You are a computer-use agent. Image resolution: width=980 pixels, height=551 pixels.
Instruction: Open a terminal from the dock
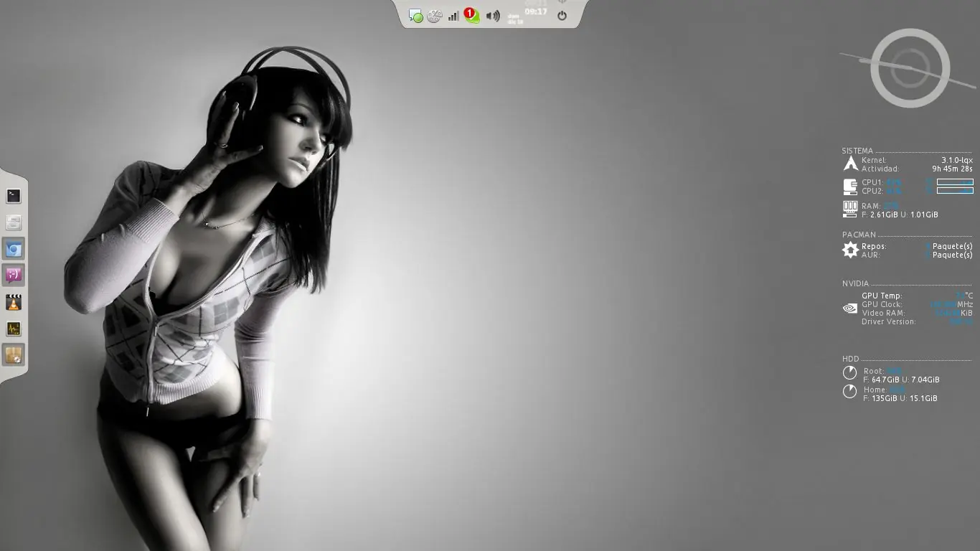click(x=13, y=195)
